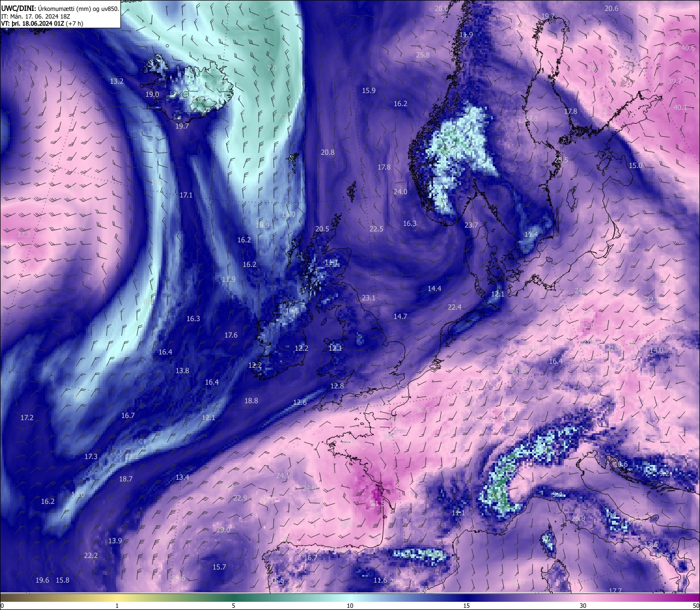Select the 20.8 value label

[328, 152]
